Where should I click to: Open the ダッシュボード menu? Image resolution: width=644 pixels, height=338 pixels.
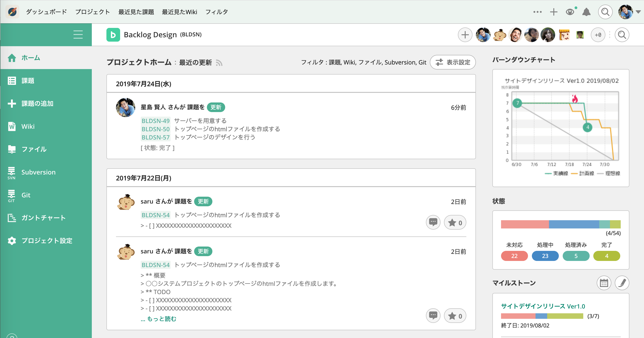coord(46,12)
